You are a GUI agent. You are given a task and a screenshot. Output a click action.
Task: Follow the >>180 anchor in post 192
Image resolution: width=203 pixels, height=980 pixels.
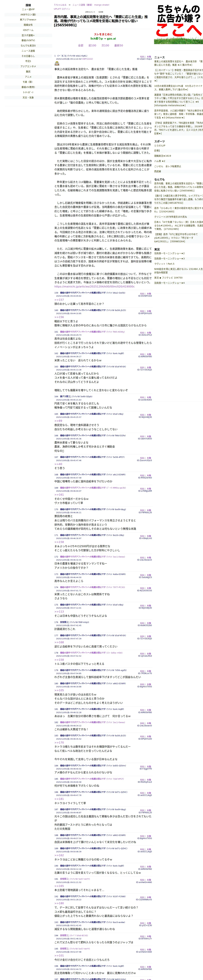coord(59,903)
